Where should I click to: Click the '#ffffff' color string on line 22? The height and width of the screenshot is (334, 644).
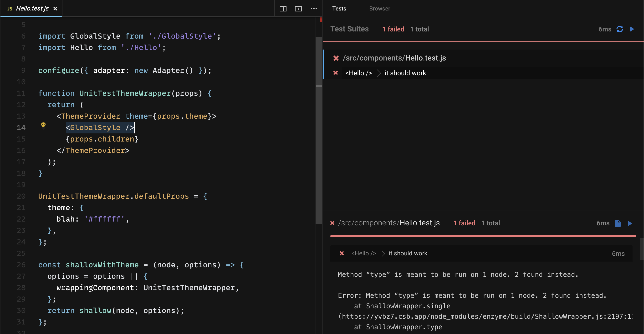point(104,219)
